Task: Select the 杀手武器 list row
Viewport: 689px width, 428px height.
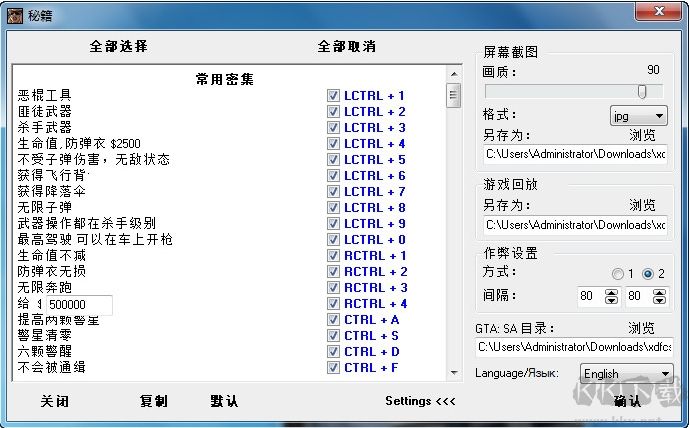Action: pos(44,127)
